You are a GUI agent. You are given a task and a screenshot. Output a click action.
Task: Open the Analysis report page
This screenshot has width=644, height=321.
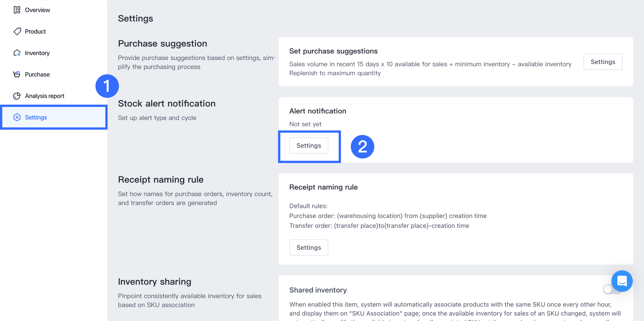[44, 96]
